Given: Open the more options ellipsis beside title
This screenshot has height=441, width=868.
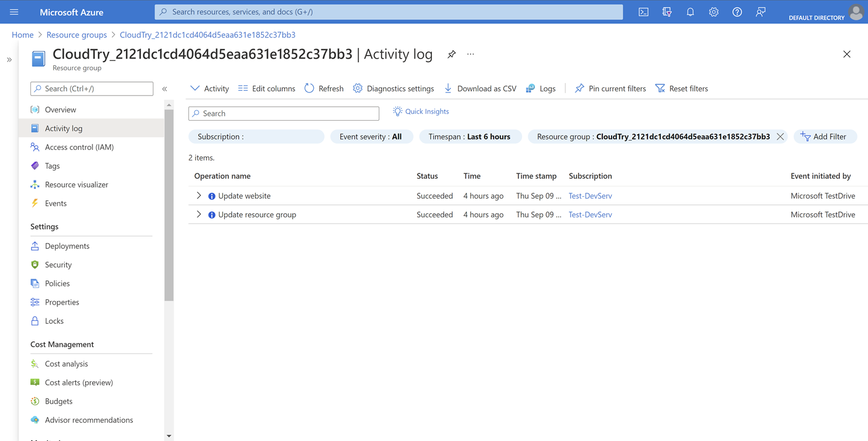Looking at the screenshot, I should pyautogui.click(x=471, y=54).
